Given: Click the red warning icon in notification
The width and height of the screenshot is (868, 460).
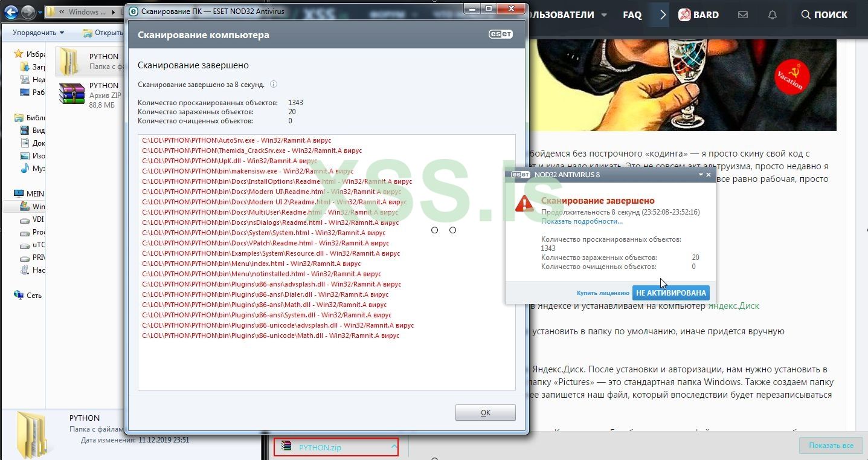Looking at the screenshot, I should [x=524, y=203].
